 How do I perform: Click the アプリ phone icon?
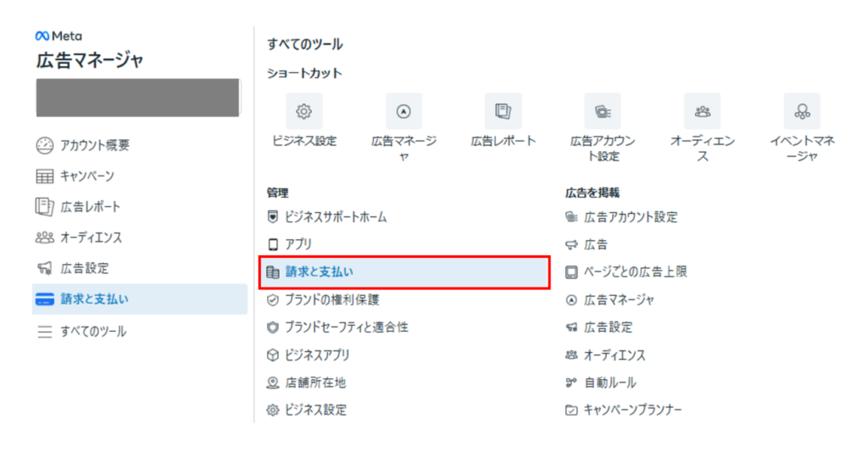[x=272, y=244]
